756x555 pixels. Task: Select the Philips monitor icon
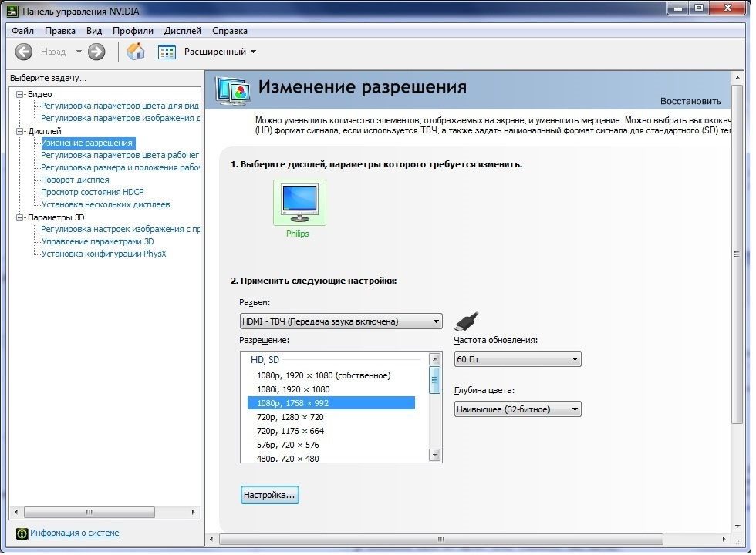299,203
